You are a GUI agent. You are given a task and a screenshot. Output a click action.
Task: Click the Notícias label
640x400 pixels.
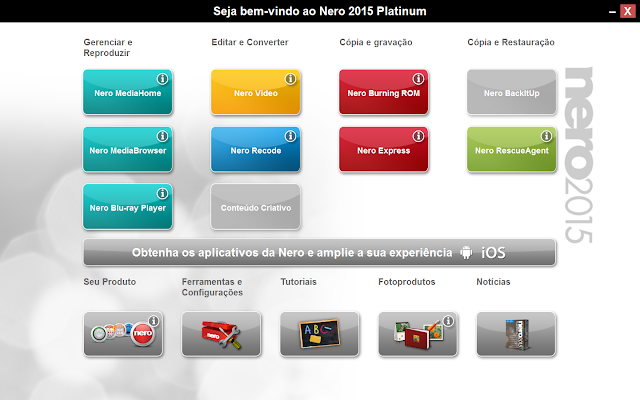pyautogui.click(x=493, y=282)
